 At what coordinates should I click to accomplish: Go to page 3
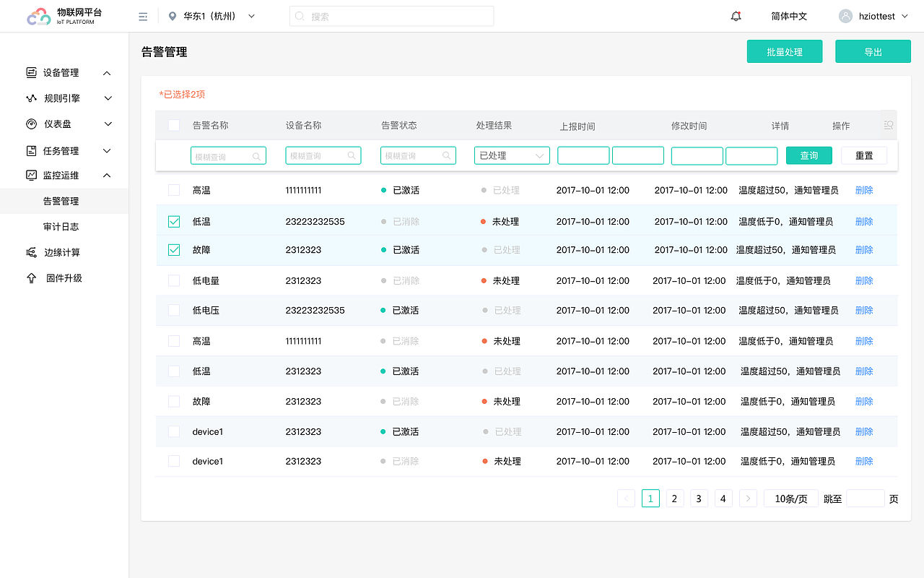[699, 499]
